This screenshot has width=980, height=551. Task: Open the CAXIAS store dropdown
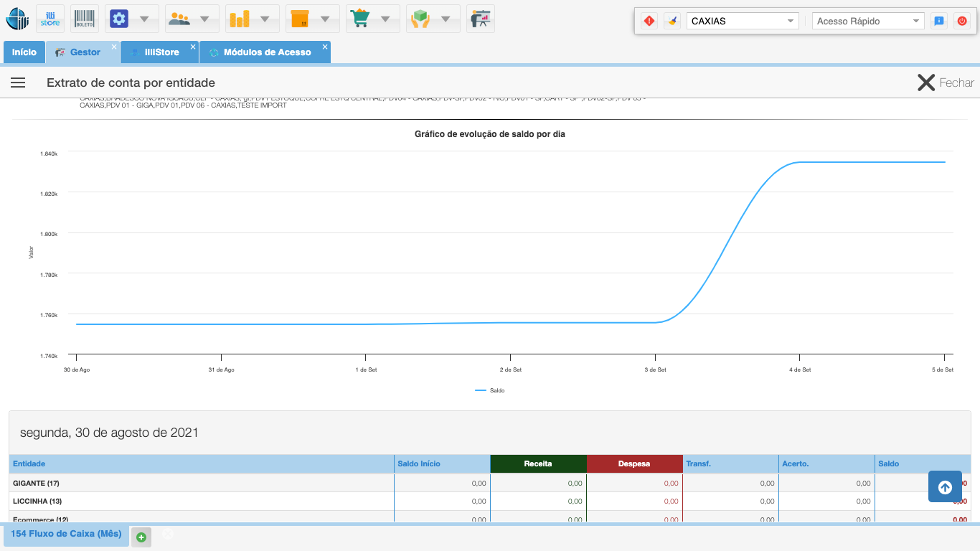point(742,21)
